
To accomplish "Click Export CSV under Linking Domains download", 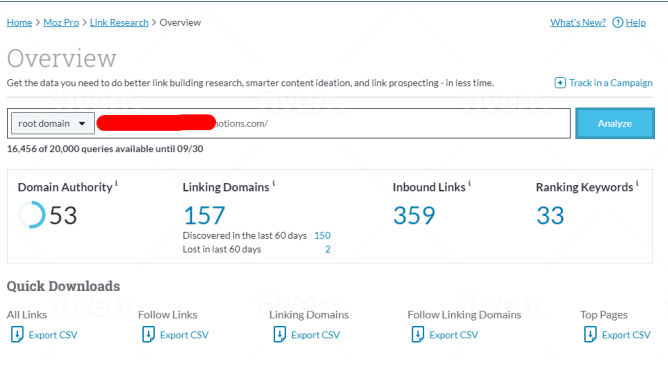I will point(315,335).
